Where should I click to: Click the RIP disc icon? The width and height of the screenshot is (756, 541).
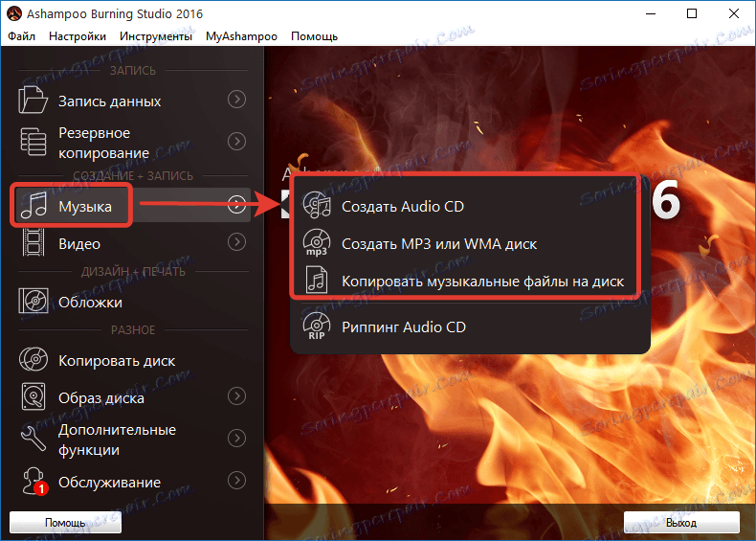(317, 327)
